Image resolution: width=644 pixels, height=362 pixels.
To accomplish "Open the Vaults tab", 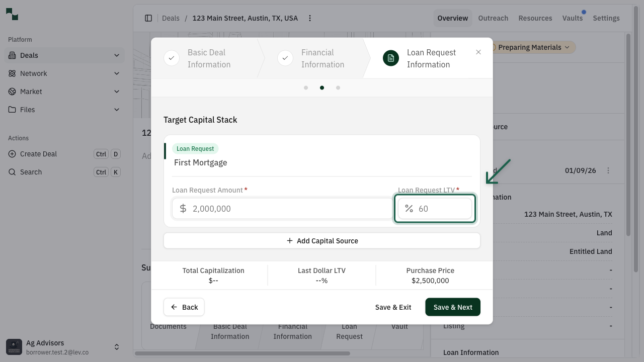I will [572, 18].
